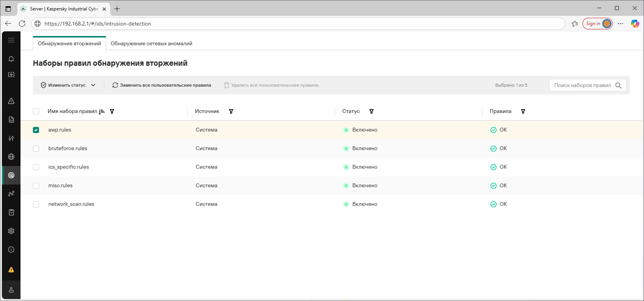Tick the select-all checkbox in table header
Viewport: 644px width, 301px height.
point(36,111)
